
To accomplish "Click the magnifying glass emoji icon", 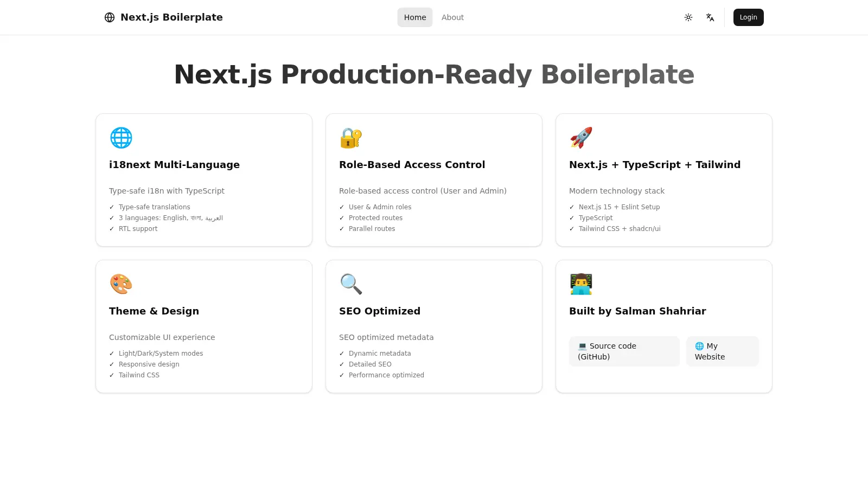I will (x=351, y=284).
